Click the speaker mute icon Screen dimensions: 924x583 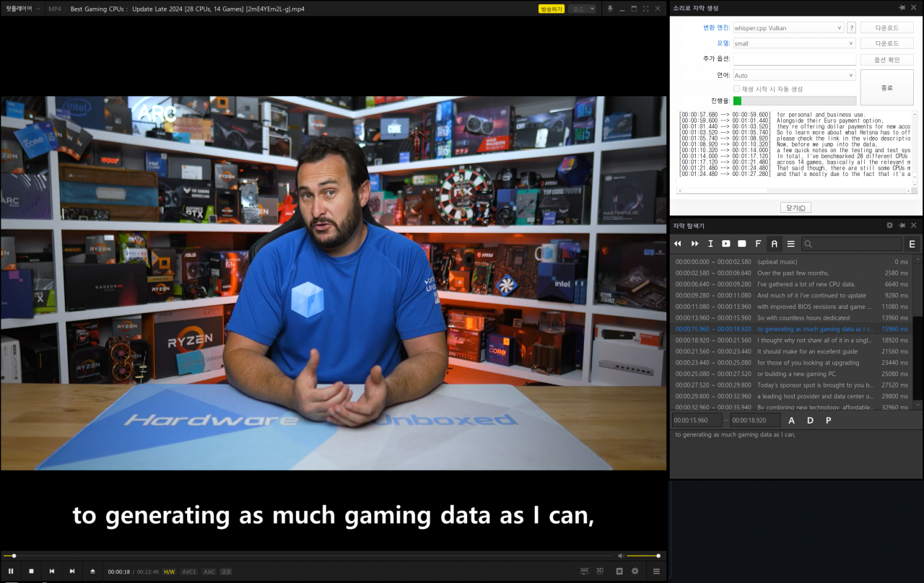[621, 556]
